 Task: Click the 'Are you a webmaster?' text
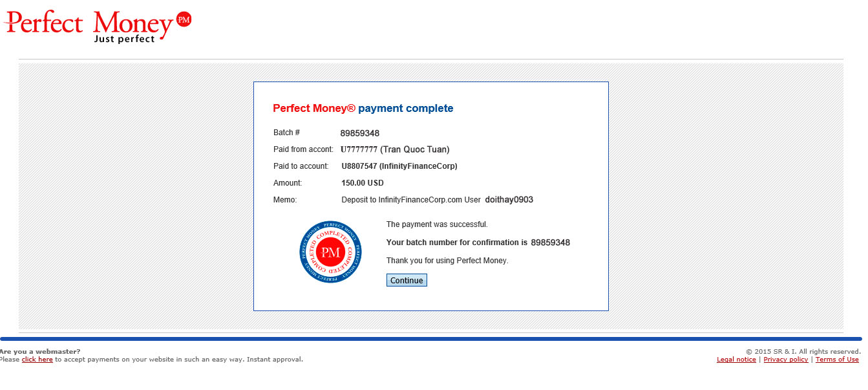pyautogui.click(x=40, y=352)
